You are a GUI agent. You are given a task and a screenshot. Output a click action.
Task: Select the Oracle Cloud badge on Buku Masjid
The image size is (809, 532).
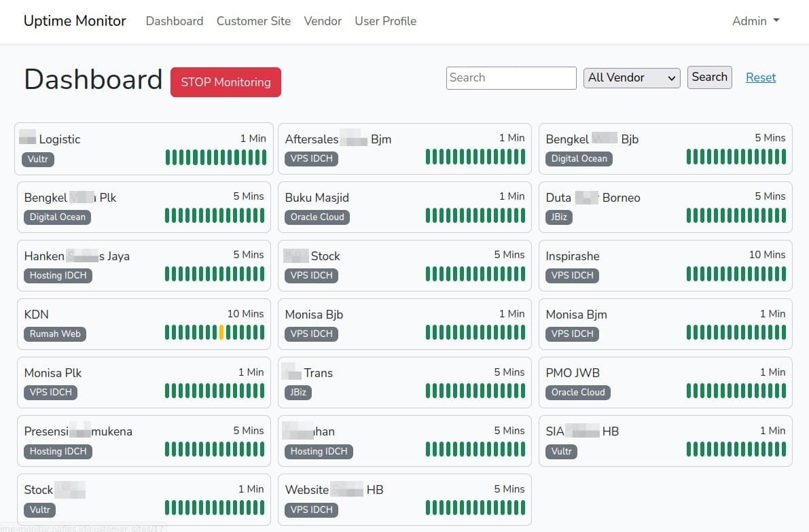pyautogui.click(x=317, y=217)
